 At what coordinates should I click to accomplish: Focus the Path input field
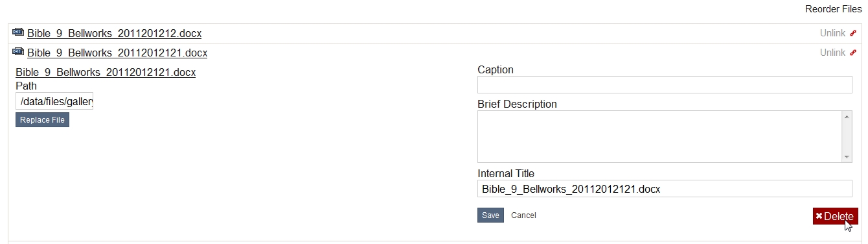pos(54,101)
